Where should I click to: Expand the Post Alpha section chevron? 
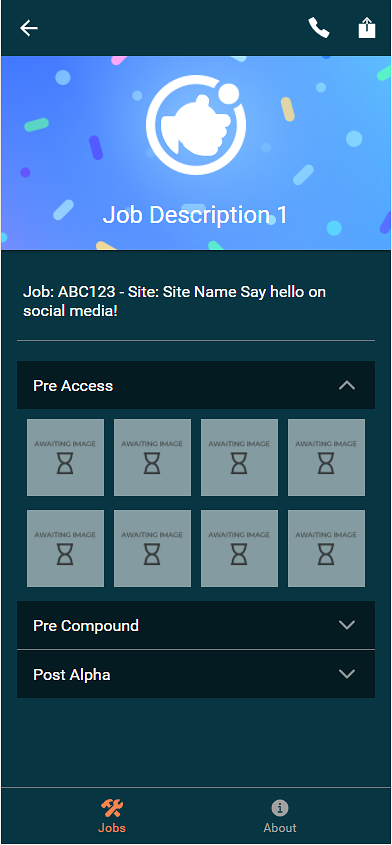(347, 674)
